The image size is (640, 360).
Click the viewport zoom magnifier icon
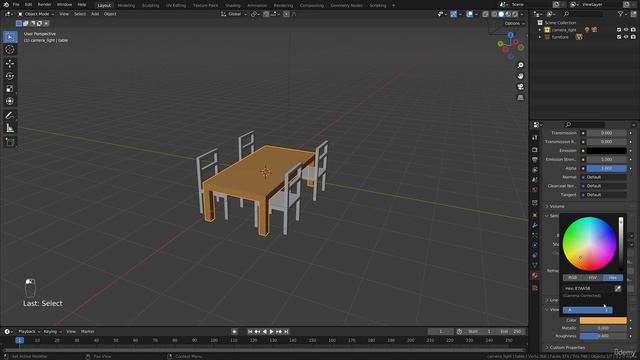[520, 65]
